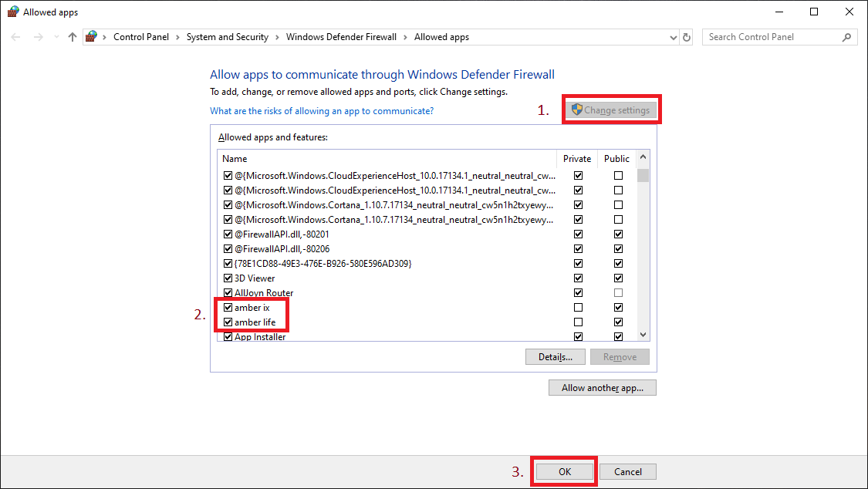
Task: Click the Back navigation arrow
Action: (x=15, y=37)
